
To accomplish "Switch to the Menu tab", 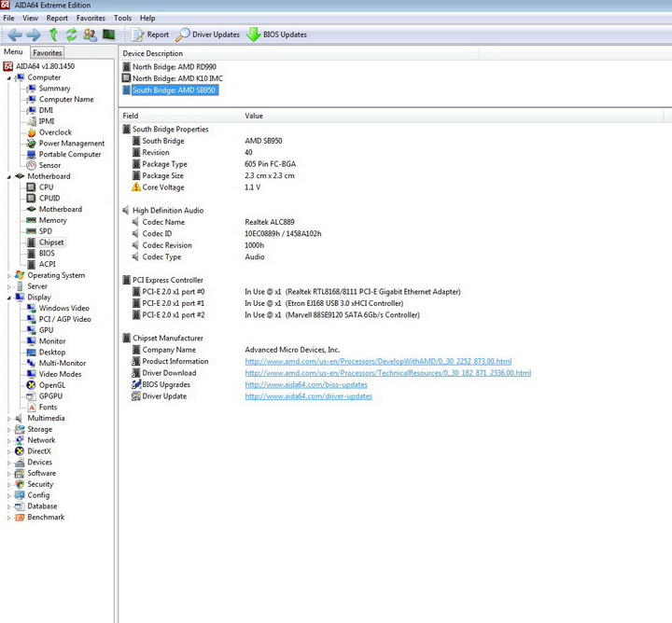I will tap(13, 51).
